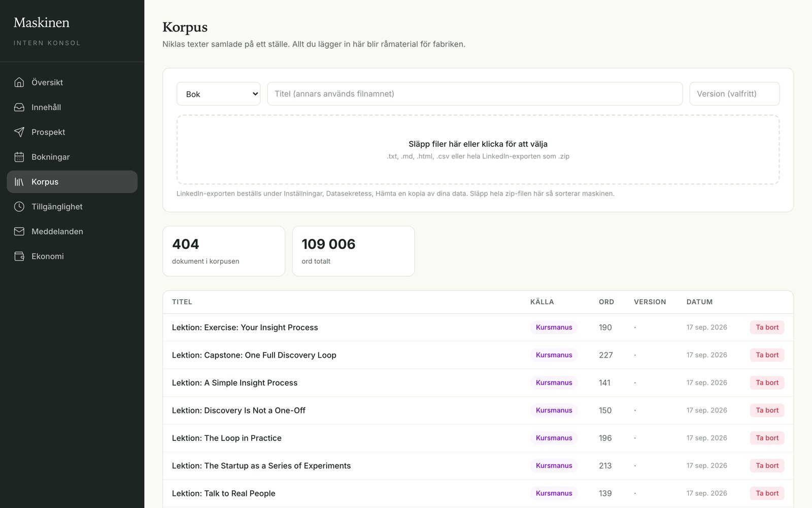This screenshot has width=812, height=508.
Task: Click the file drop zone to choose files
Action: (478, 149)
